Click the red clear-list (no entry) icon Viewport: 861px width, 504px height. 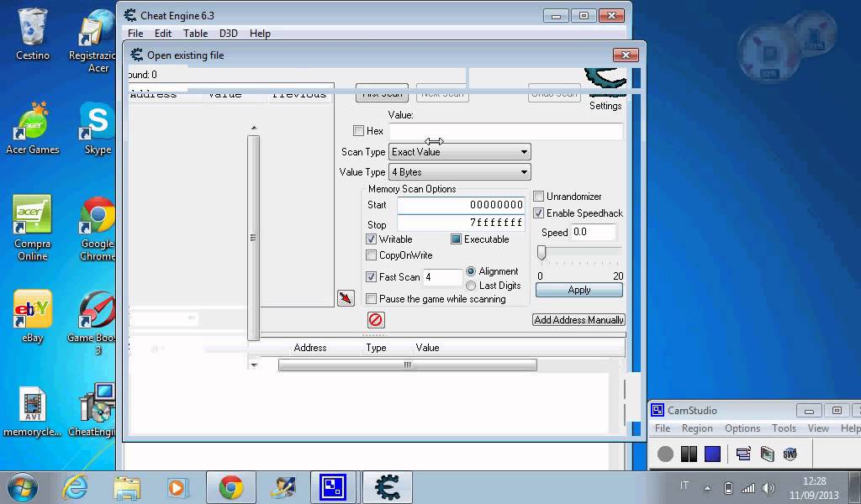pyautogui.click(x=376, y=320)
